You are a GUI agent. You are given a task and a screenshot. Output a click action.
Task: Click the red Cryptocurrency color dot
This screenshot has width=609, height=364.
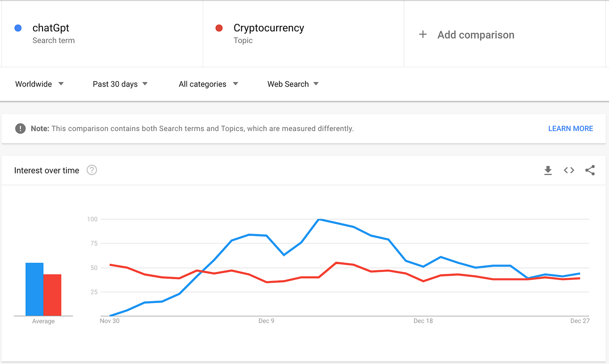[219, 28]
